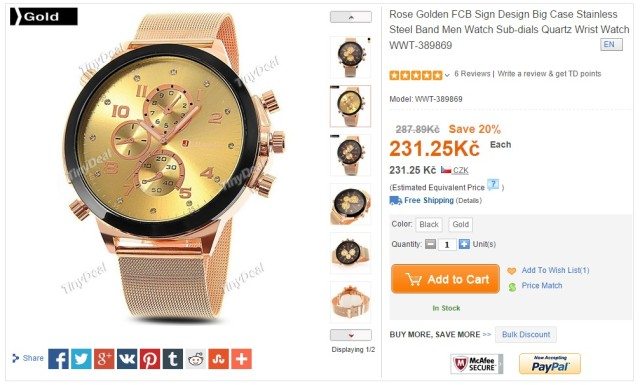Submit product to Reddit
This screenshot has width=640, height=385.
pyautogui.click(x=196, y=359)
